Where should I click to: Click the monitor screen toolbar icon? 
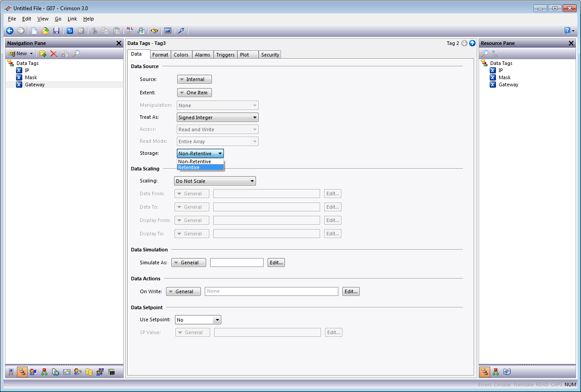(168, 31)
